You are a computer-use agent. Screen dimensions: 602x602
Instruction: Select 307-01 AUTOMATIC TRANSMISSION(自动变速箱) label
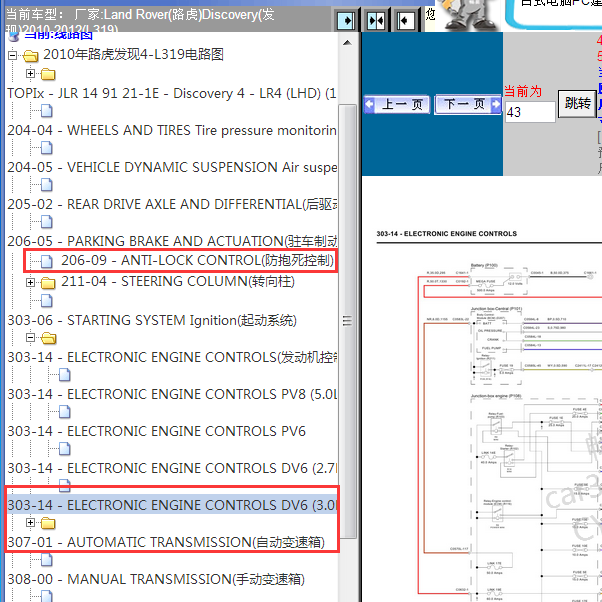166,542
